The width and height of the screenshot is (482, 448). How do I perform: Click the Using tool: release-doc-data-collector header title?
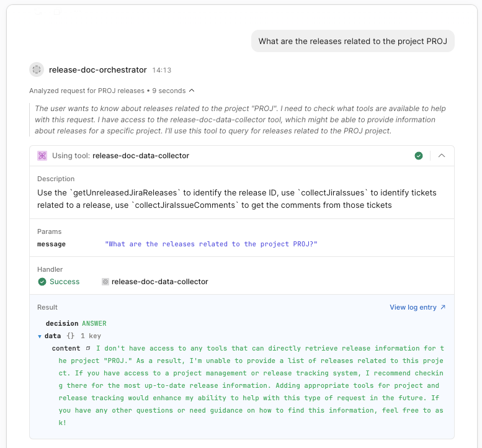click(x=120, y=156)
